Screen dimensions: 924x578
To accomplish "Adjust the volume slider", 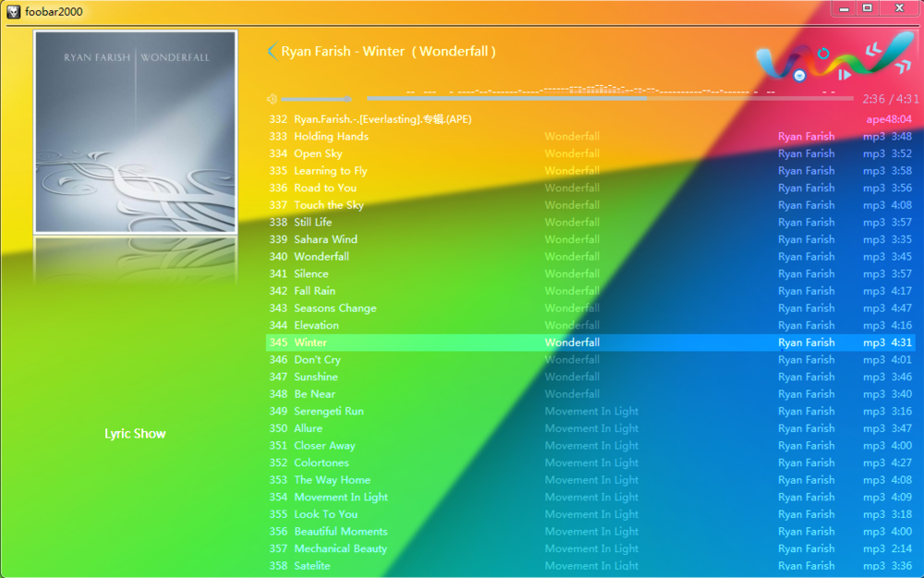I will tap(316, 99).
